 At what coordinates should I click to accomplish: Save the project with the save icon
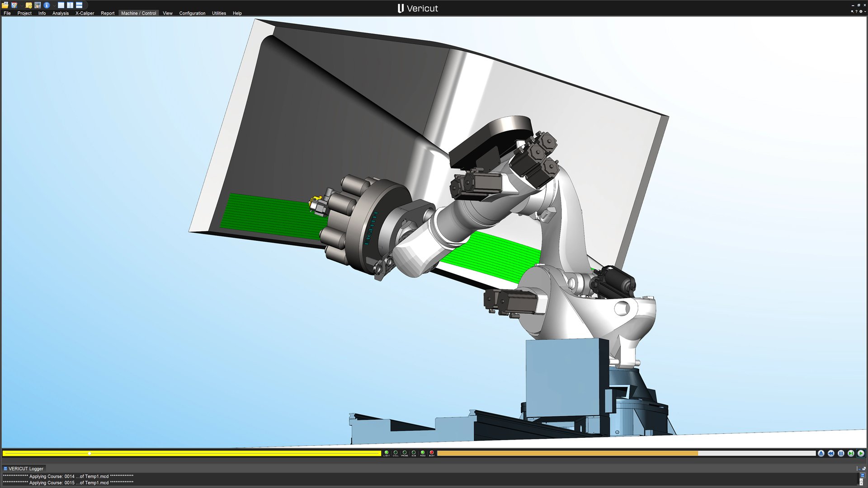pos(14,5)
